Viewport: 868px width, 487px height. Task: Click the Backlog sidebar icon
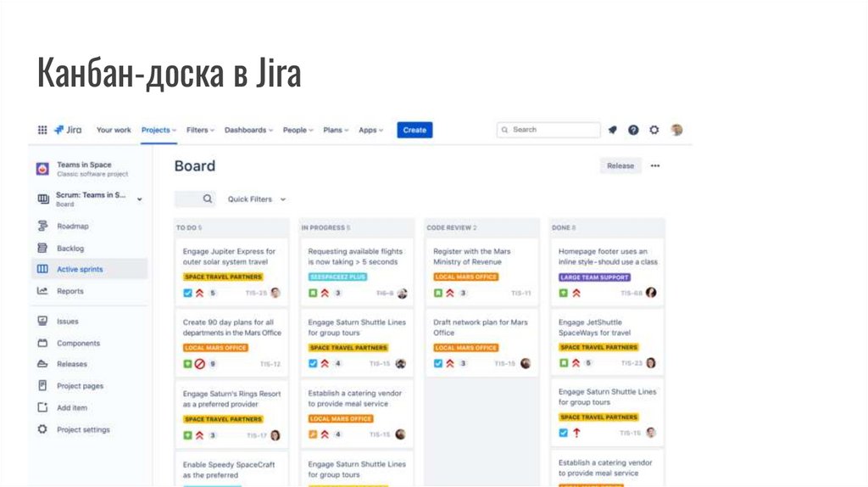[42, 248]
